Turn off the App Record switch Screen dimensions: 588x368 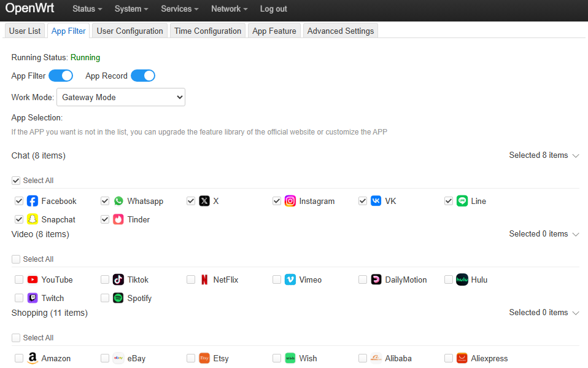143,75
